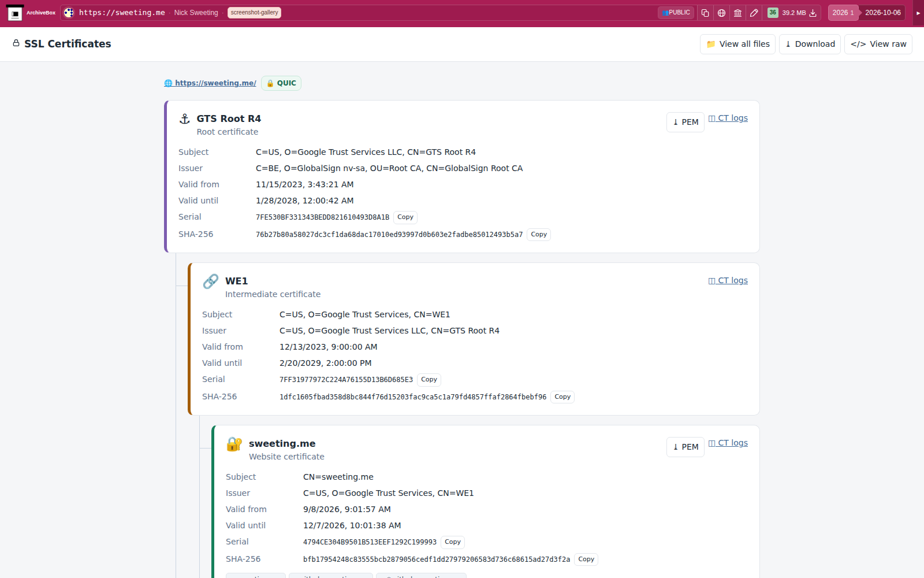Screen dimensions: 924x578
Task: Copy the WE1 SHA-256 fingerprint
Action: 562,397
